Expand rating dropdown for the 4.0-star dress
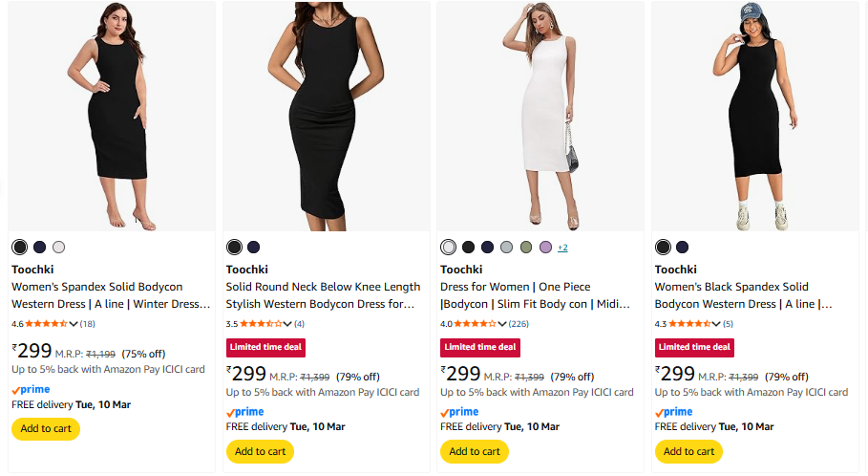Image resolution: width=868 pixels, height=476 pixels. pyautogui.click(x=503, y=324)
